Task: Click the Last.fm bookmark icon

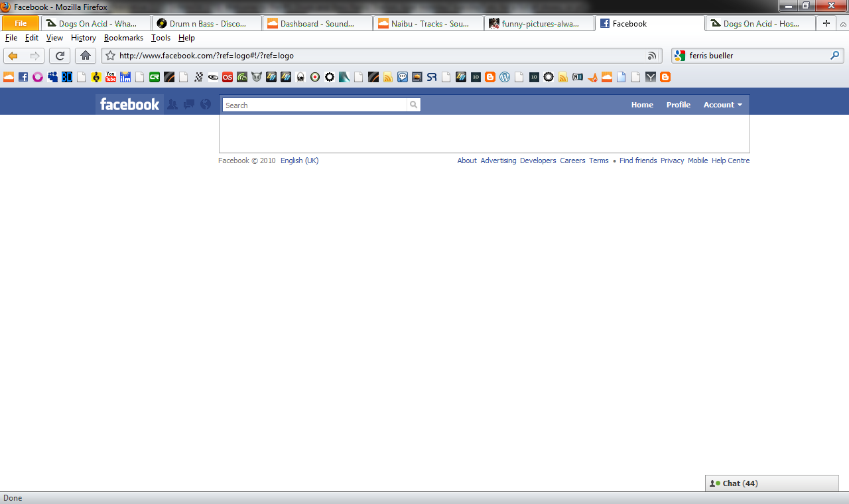Action: [x=228, y=77]
